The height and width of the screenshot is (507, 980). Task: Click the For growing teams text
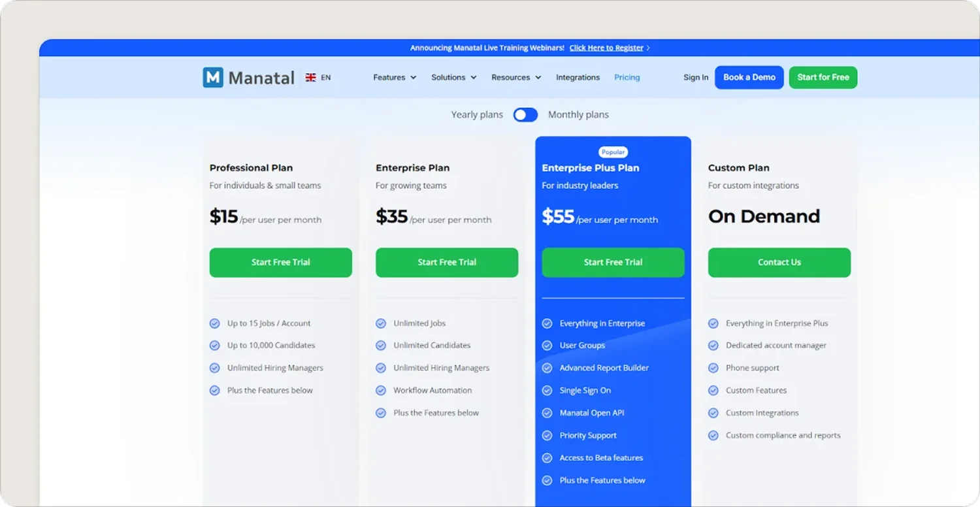click(x=411, y=186)
